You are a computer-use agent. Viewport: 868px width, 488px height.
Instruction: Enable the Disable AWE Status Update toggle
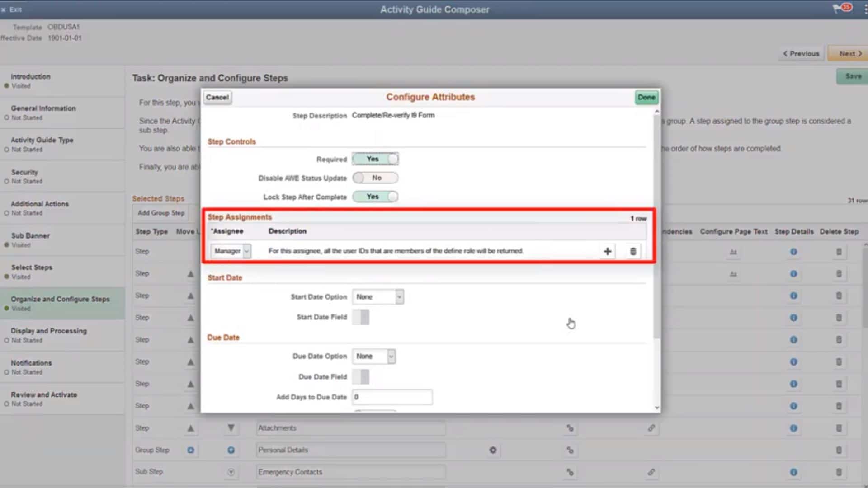(375, 178)
